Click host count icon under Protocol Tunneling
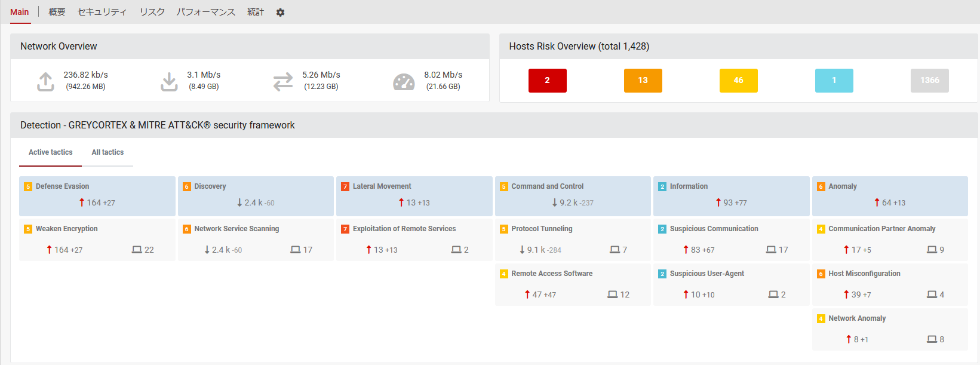Image resolution: width=980 pixels, height=365 pixels. pos(615,250)
